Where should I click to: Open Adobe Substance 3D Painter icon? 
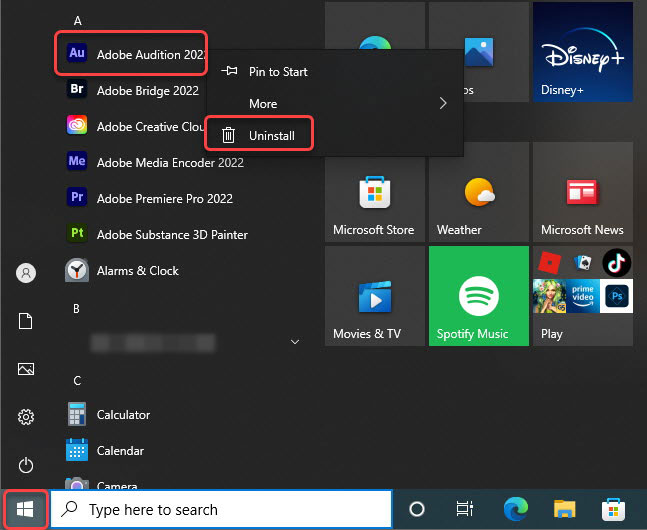pyautogui.click(x=77, y=233)
